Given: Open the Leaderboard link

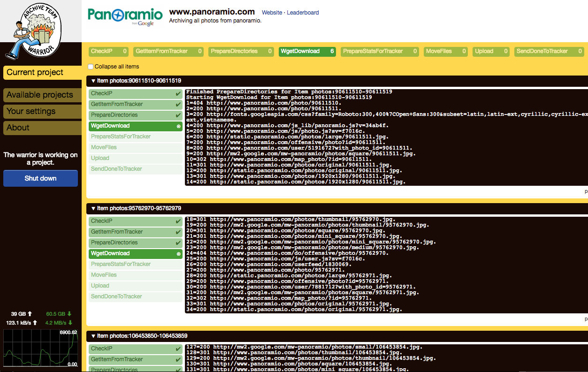Looking at the screenshot, I should tap(303, 13).
